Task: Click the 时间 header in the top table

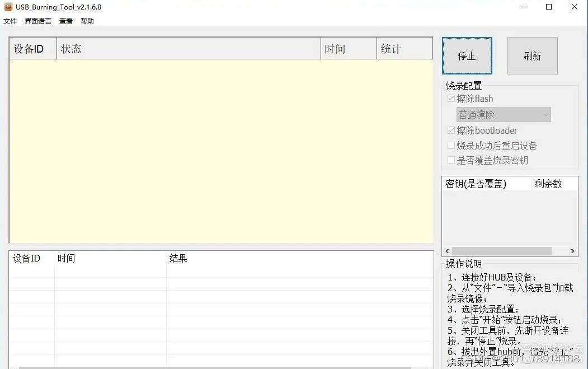Action: click(349, 48)
